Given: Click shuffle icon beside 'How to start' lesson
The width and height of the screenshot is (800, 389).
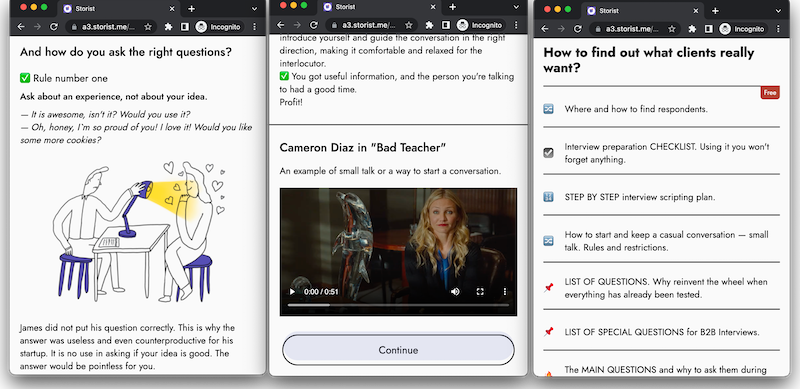Looking at the screenshot, I should click(x=548, y=240).
